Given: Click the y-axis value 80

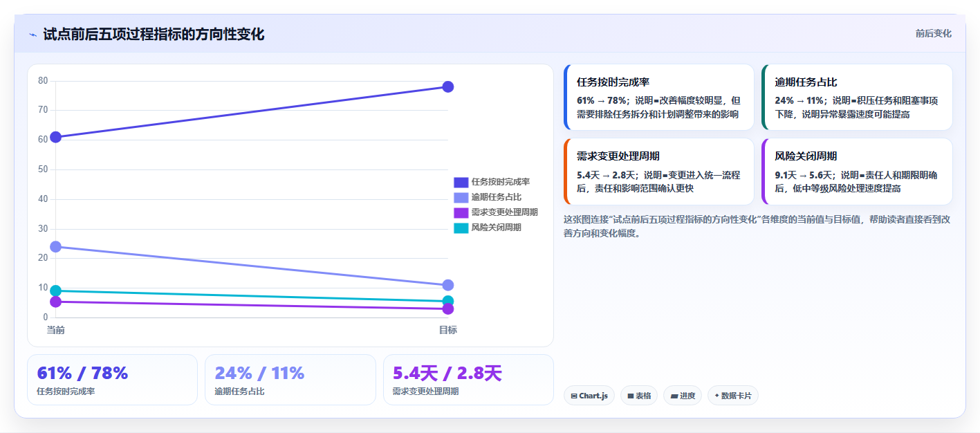Looking at the screenshot, I should tap(43, 81).
